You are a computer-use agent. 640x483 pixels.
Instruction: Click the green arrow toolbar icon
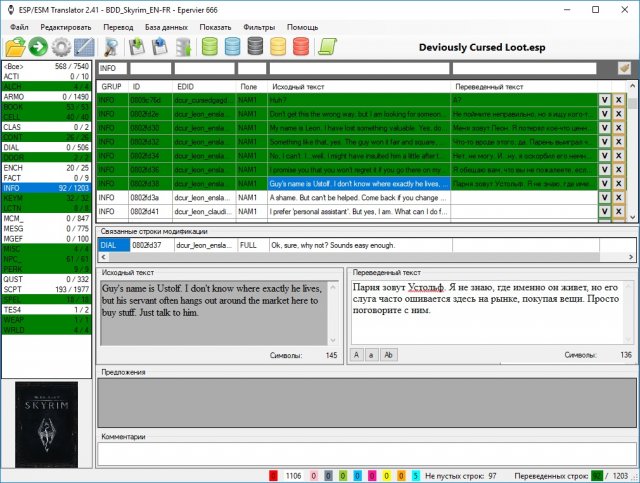click(39, 46)
